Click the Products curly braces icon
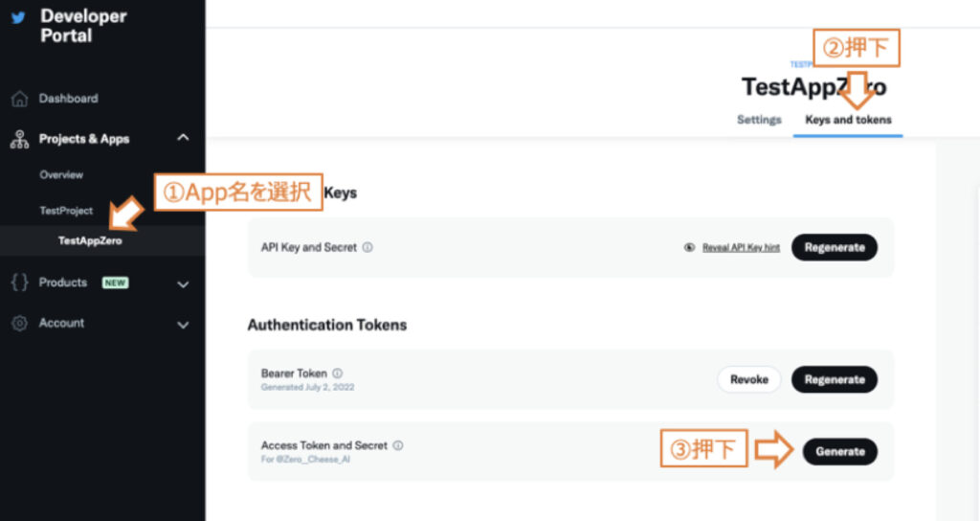The image size is (980, 521). pyautogui.click(x=19, y=283)
